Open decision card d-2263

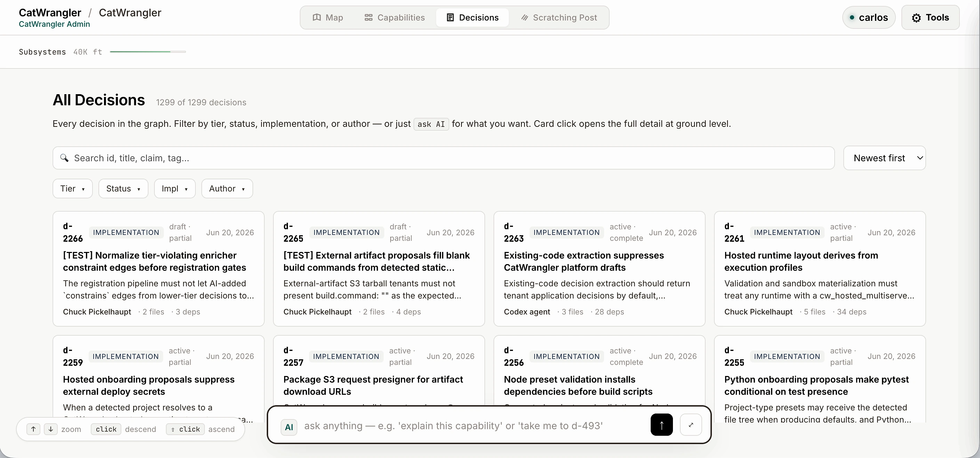599,269
